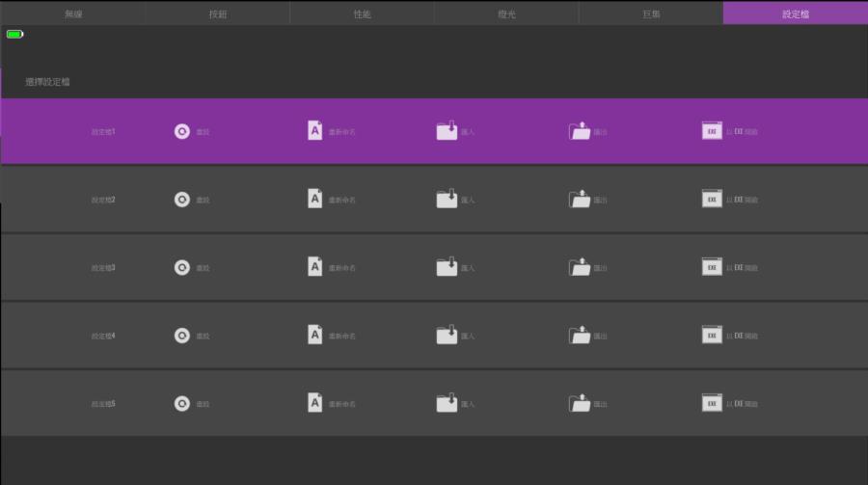The height and width of the screenshot is (485, 868).
Task: Select the 設定檔2 profile row
Action: point(103,200)
